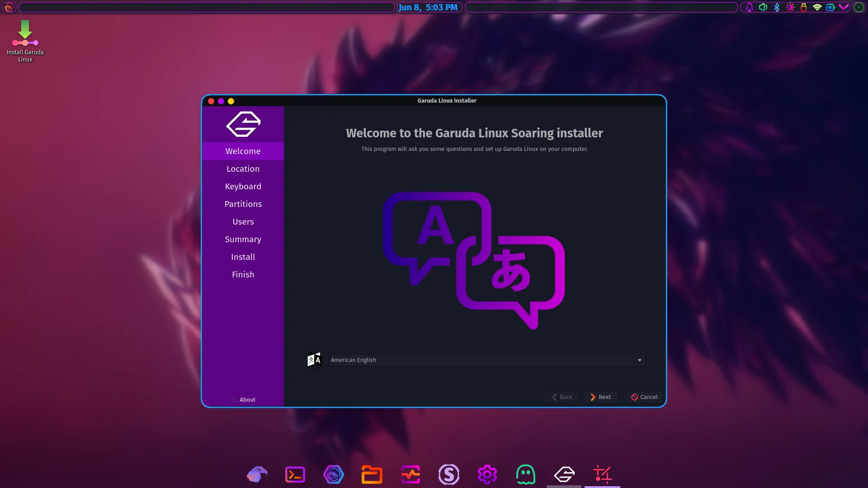Screen dimensions: 868x488
Task: Select the Welcome step in sidebar
Action: pyautogui.click(x=243, y=151)
